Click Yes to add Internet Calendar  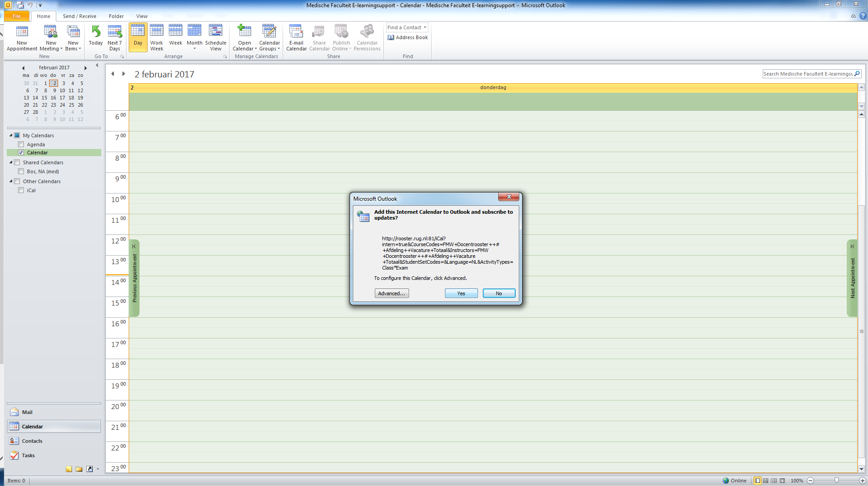[x=461, y=293]
